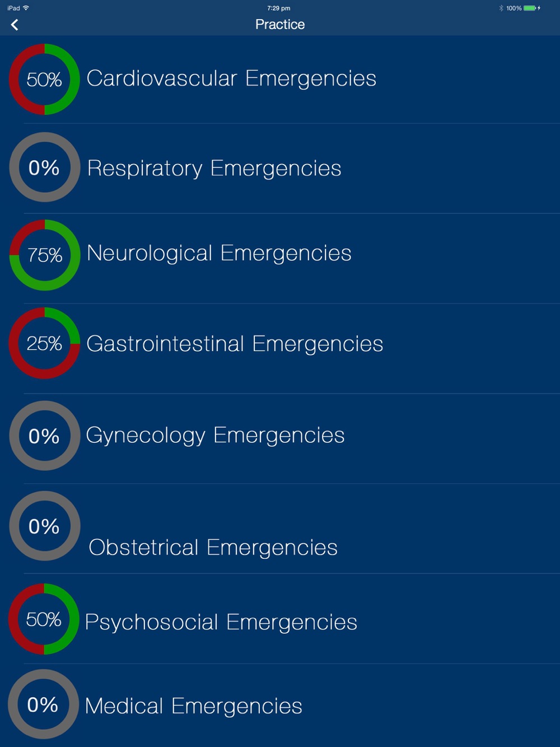Tap the Wi-Fi icon in status bar

(26, 8)
